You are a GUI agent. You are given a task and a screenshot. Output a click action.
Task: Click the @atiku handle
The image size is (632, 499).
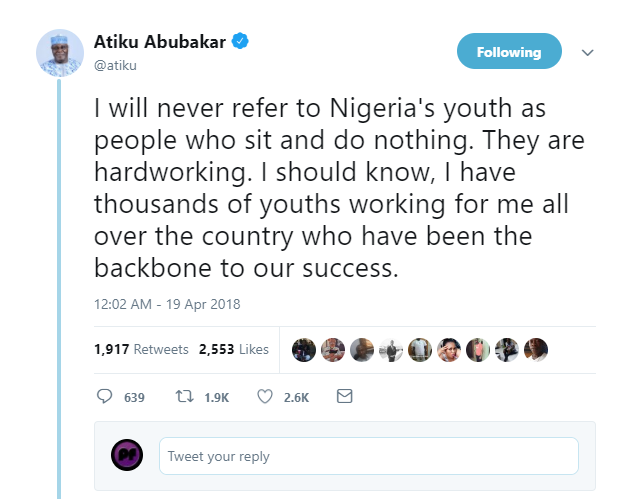(x=114, y=64)
